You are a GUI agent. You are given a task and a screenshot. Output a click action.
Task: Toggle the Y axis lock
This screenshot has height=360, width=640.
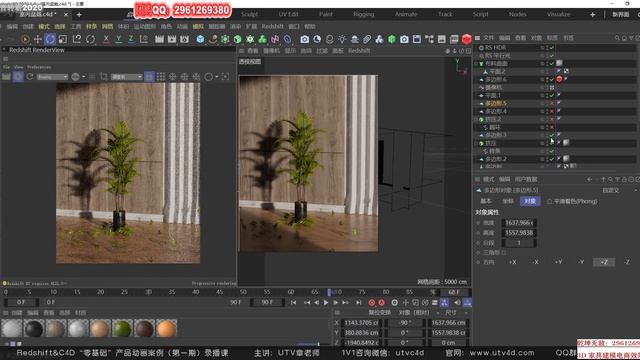point(119,39)
